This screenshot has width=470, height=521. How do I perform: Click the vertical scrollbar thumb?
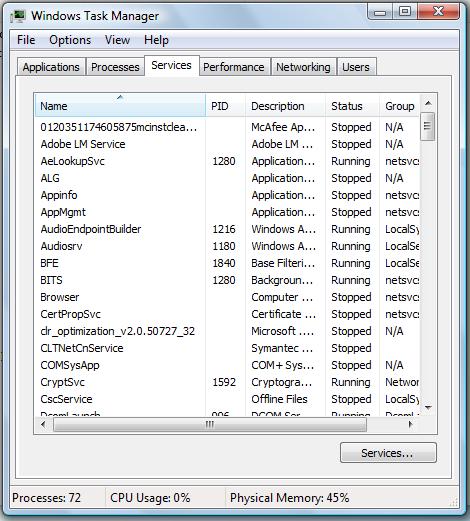[x=428, y=126]
